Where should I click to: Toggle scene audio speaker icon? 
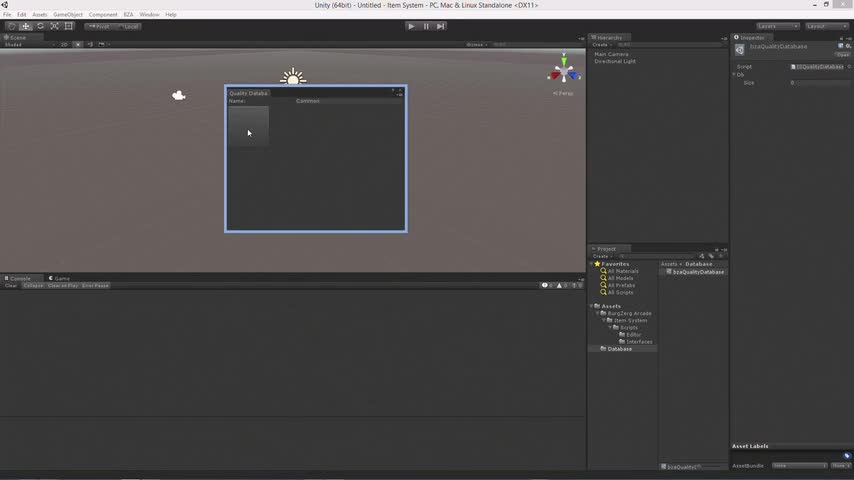pyautogui.click(x=90, y=45)
